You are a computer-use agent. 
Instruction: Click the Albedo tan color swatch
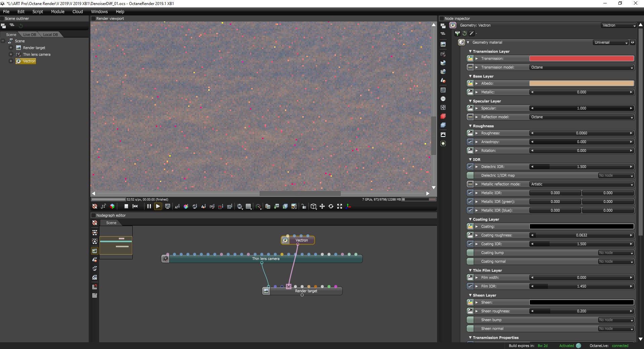point(582,83)
